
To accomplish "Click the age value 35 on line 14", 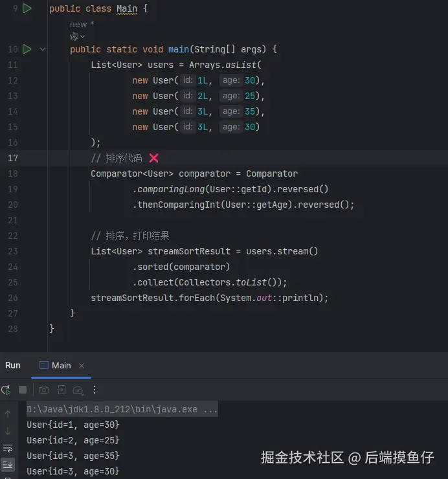I will coord(250,111).
